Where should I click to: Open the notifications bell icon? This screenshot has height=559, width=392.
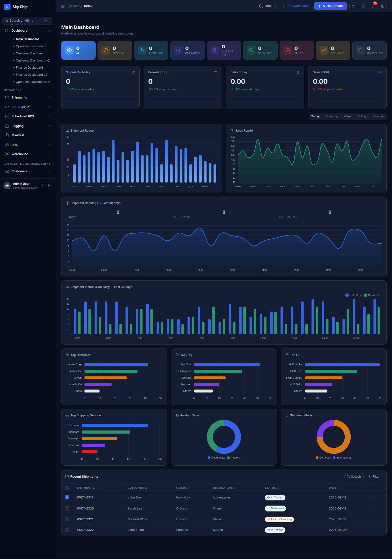pyautogui.click(x=373, y=6)
